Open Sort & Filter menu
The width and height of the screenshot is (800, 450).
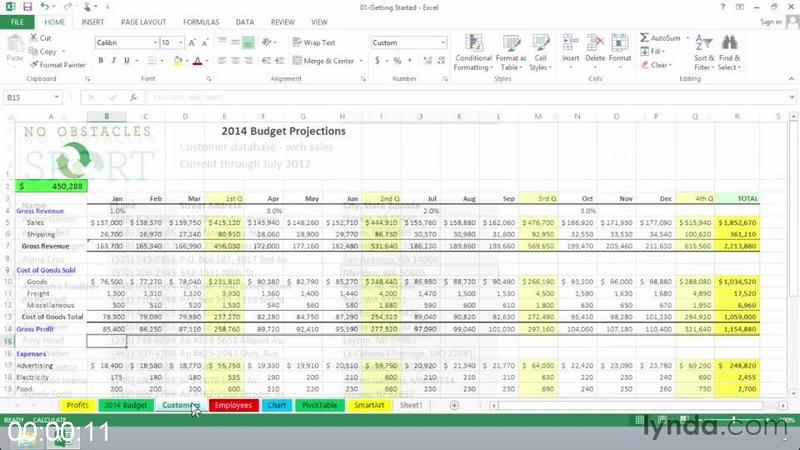pos(704,53)
